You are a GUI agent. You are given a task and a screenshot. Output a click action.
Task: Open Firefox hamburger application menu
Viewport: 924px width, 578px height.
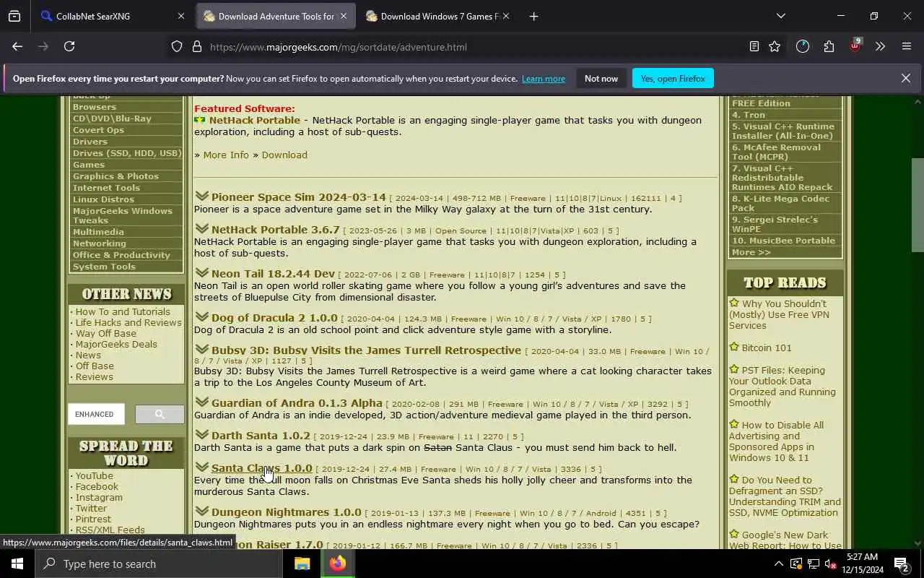[x=907, y=46]
